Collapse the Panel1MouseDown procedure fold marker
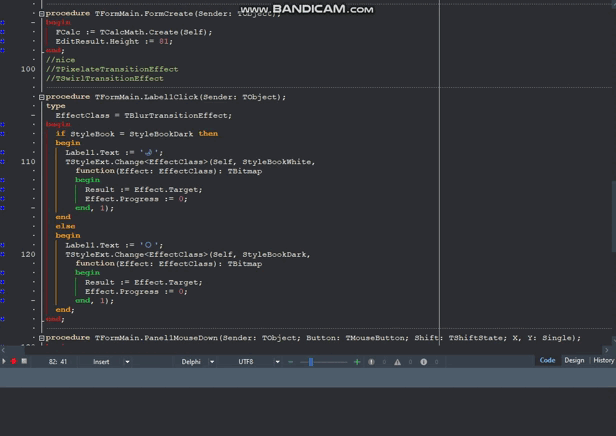Viewport: 616px width, 436px height. click(x=41, y=338)
